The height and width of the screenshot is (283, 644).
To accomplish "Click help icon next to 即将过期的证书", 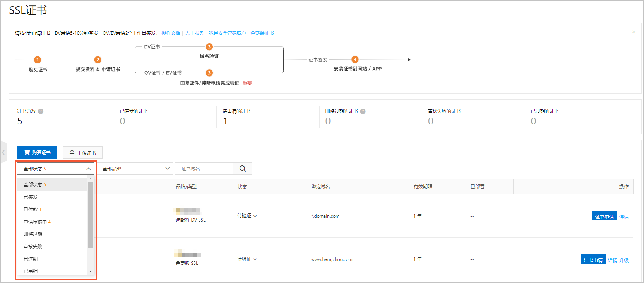I will tap(363, 111).
